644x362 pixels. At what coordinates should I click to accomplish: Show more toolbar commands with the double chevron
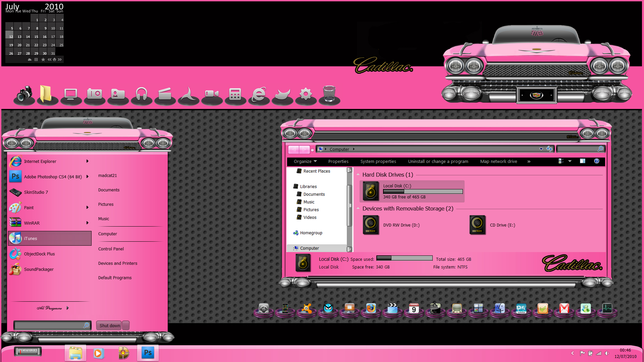point(529,162)
